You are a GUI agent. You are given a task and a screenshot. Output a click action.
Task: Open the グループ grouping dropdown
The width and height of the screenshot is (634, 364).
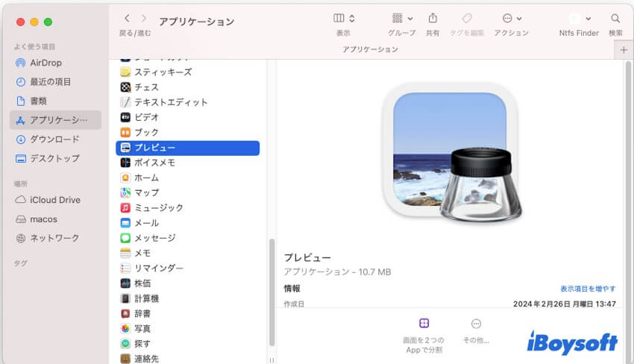pyautogui.click(x=402, y=18)
